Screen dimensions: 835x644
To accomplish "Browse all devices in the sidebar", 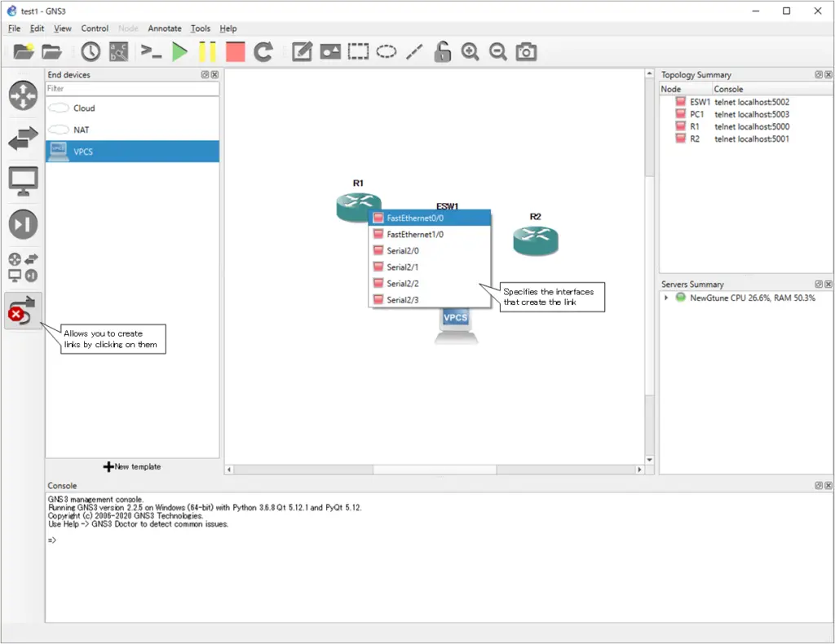I will pyautogui.click(x=23, y=267).
